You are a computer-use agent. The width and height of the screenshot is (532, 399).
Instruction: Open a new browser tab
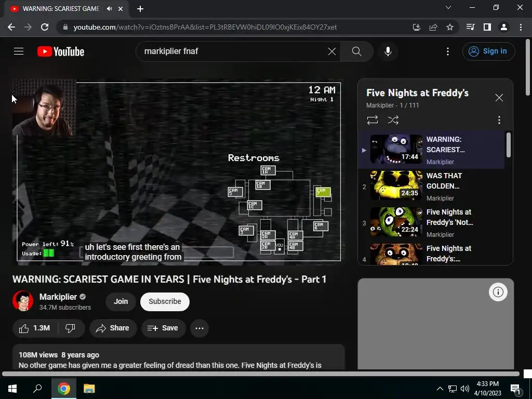[140, 9]
